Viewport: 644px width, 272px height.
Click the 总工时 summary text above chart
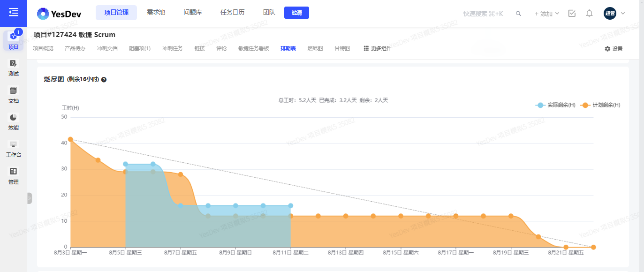[297, 100]
